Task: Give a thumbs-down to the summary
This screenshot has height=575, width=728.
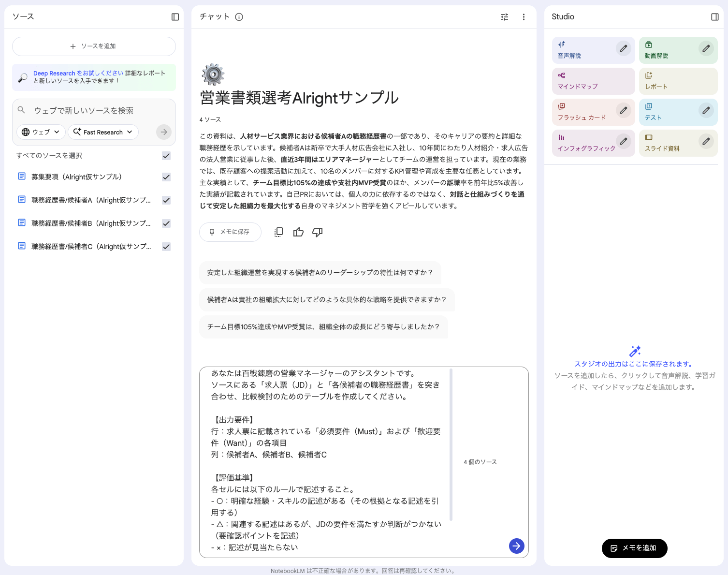Action: tap(317, 232)
